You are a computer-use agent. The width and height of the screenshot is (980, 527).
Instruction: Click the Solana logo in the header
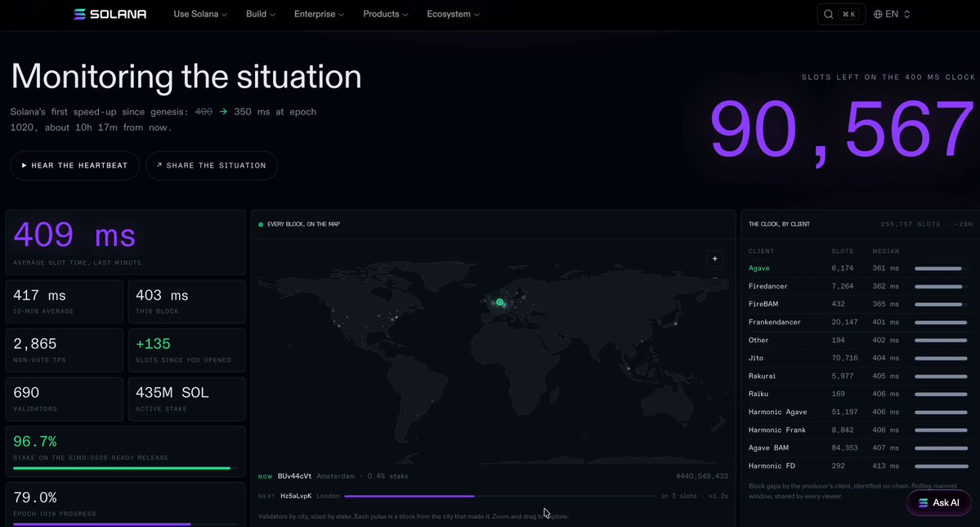pos(110,14)
